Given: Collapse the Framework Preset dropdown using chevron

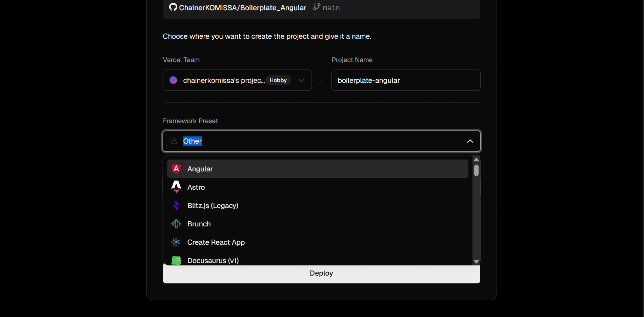Looking at the screenshot, I should click(x=470, y=141).
